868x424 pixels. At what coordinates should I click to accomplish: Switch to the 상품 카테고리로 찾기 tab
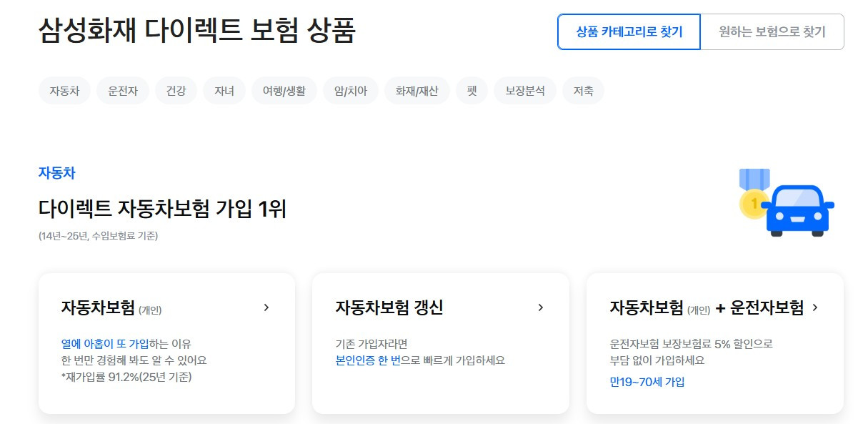(x=629, y=31)
